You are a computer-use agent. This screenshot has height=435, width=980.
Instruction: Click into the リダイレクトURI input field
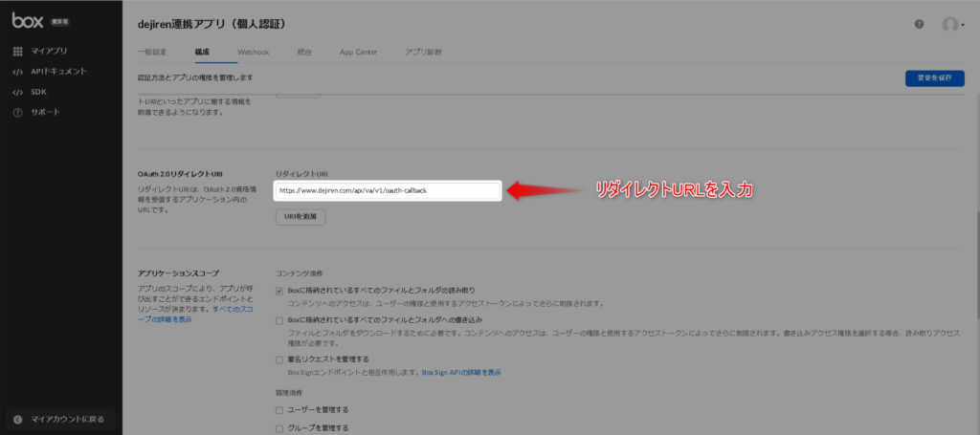pyautogui.click(x=388, y=191)
